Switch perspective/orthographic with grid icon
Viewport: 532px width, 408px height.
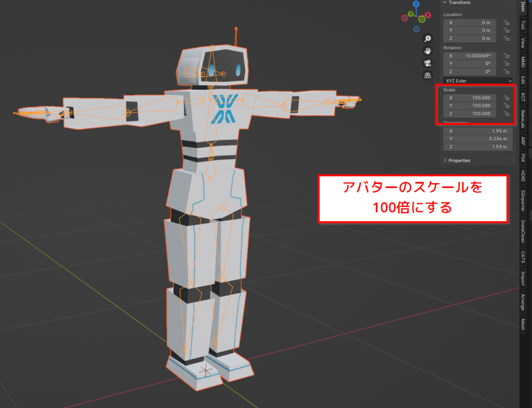428,75
